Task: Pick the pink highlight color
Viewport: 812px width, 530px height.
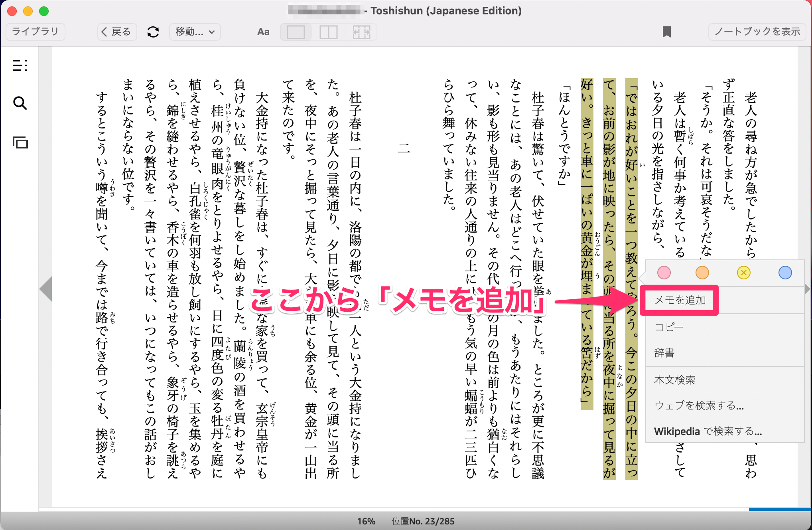Action: (664, 273)
